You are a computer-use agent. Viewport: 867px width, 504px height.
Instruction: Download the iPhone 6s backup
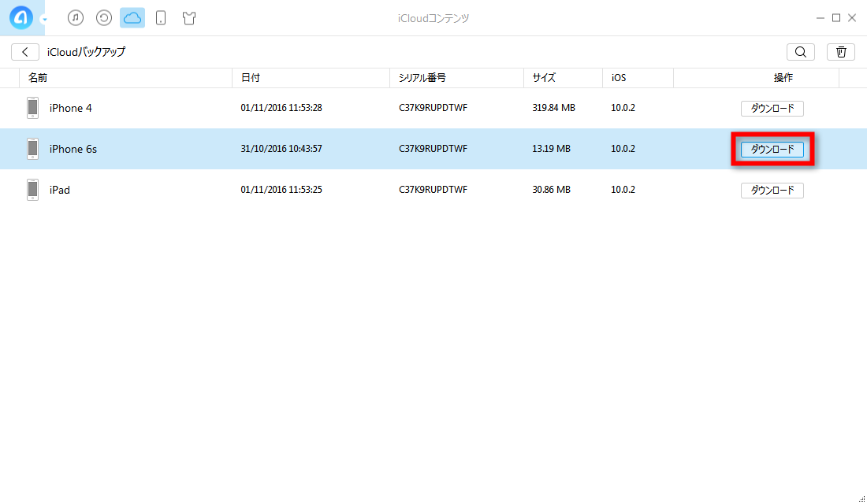tap(772, 149)
